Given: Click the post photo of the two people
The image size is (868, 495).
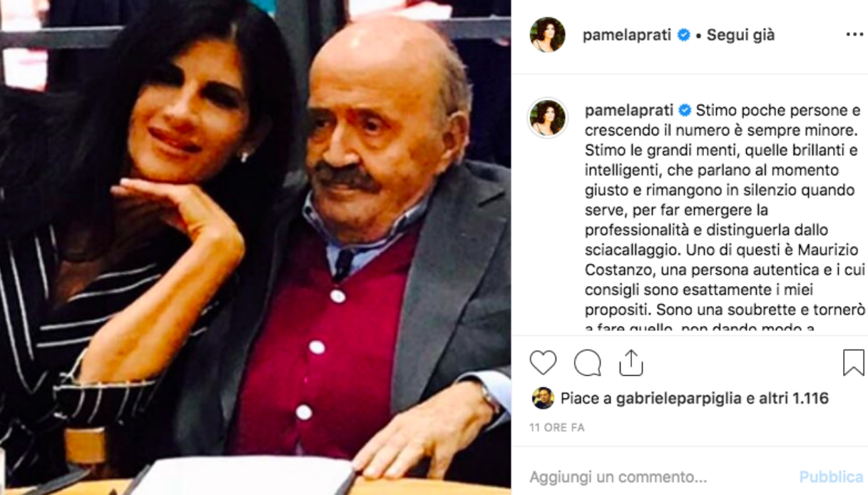Looking at the screenshot, I should (255, 247).
